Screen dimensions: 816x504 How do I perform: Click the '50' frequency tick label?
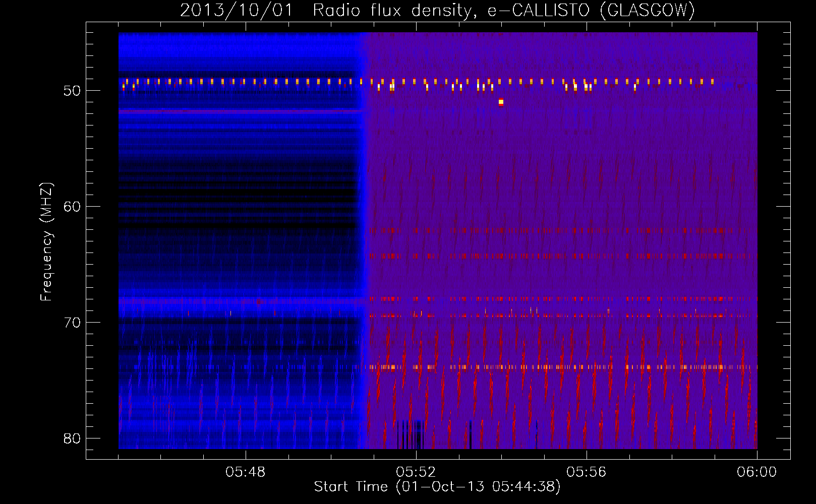[72, 91]
